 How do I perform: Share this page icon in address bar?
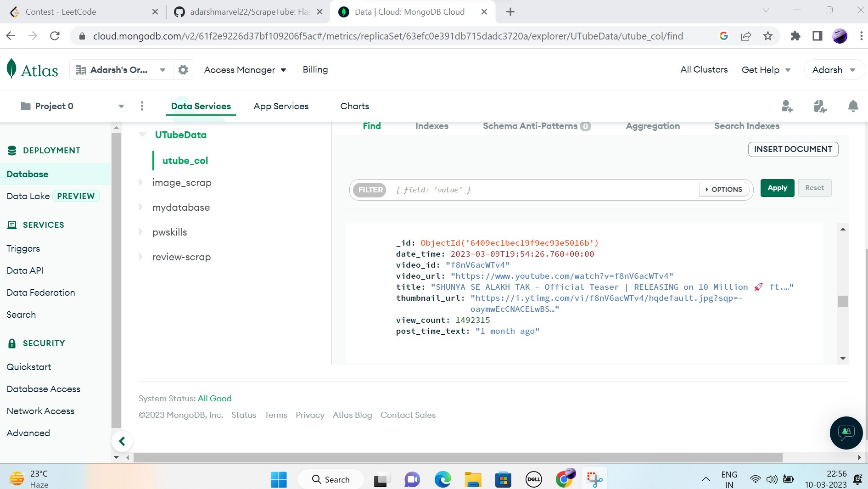click(746, 36)
